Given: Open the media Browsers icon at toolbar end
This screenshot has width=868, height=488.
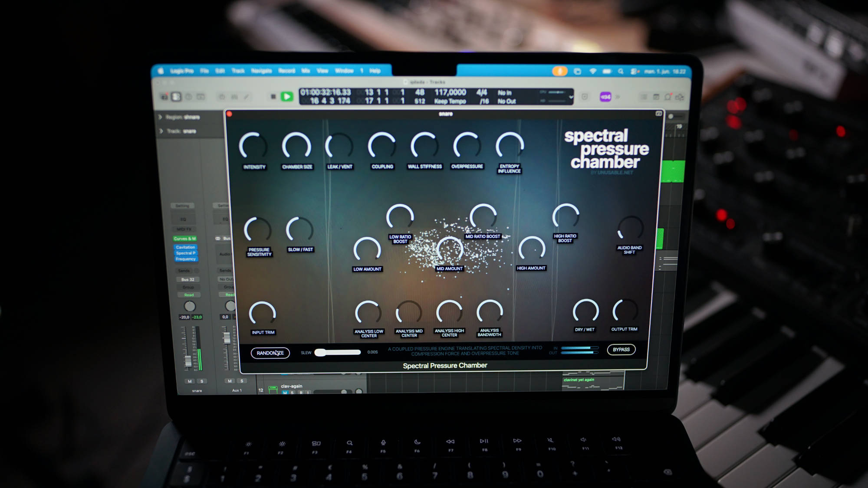Looking at the screenshot, I should [x=680, y=97].
